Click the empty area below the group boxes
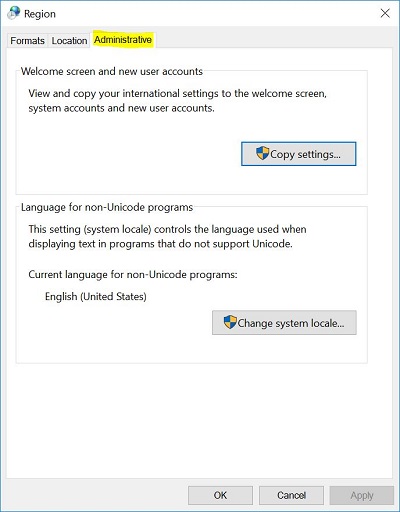Screen dimensions: 400x512 tap(199, 420)
